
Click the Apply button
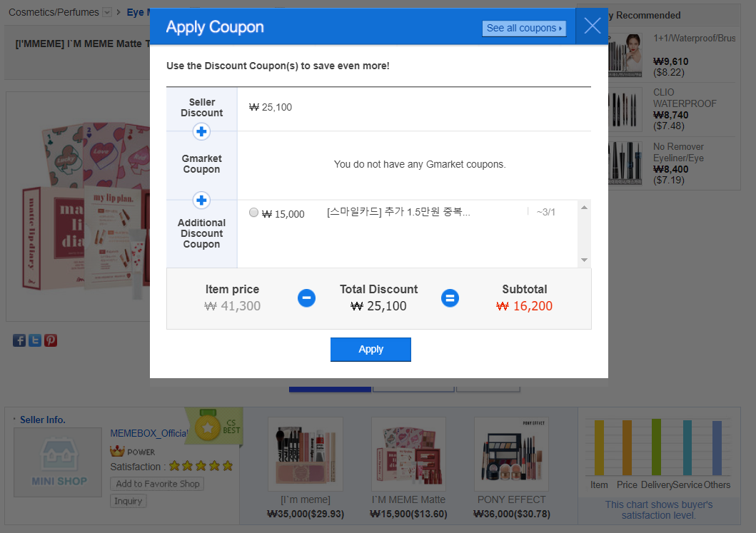coord(371,350)
